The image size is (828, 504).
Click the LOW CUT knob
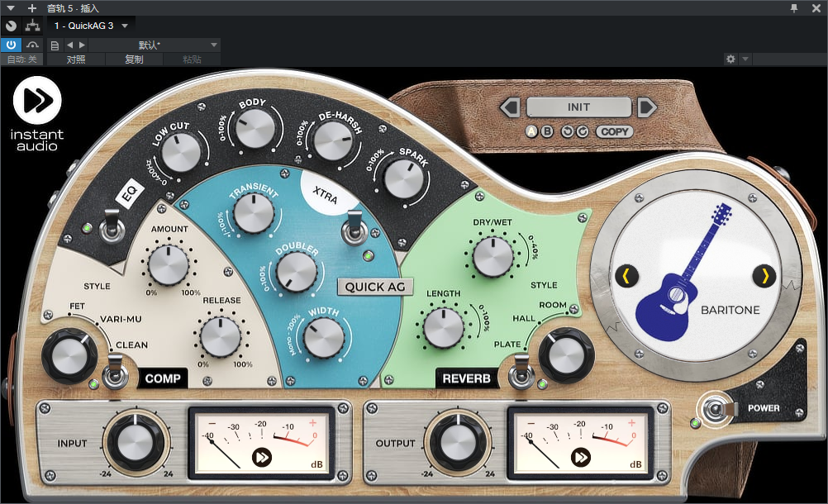[x=181, y=153]
